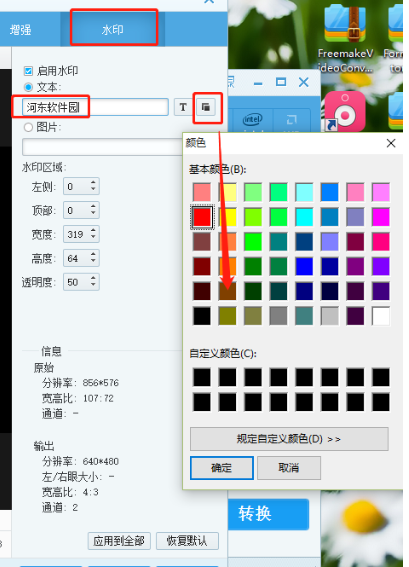Toggle the 启用水印 checkbox

(x=28, y=71)
